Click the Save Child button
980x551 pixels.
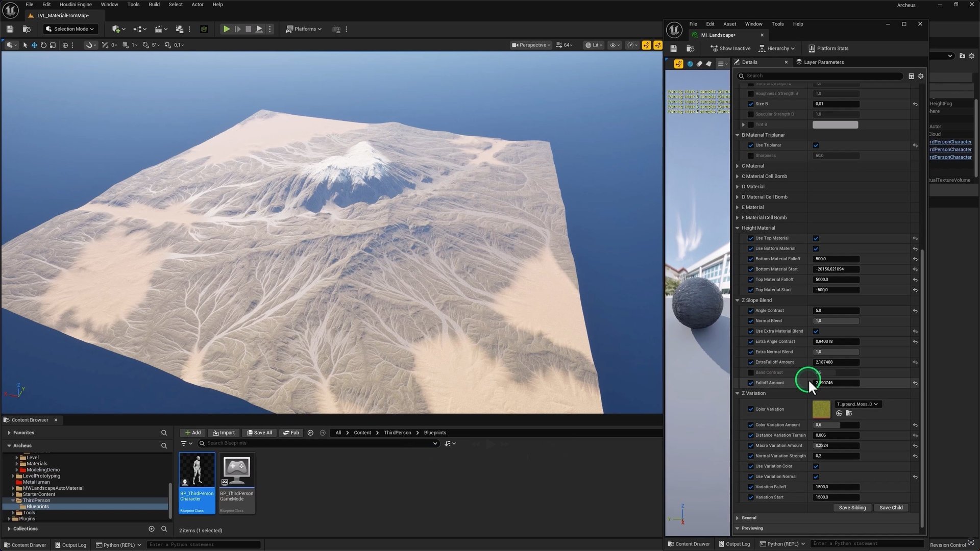click(891, 508)
